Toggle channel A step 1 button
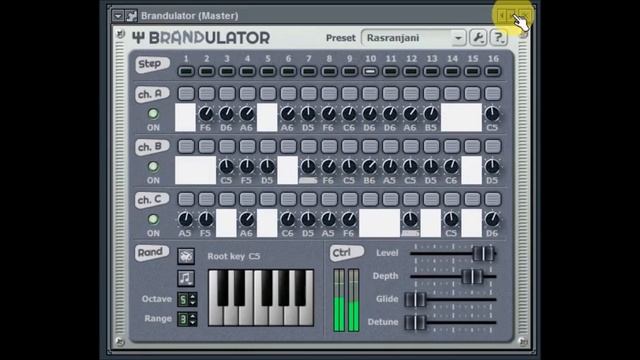The width and height of the screenshot is (640, 360). (186, 93)
